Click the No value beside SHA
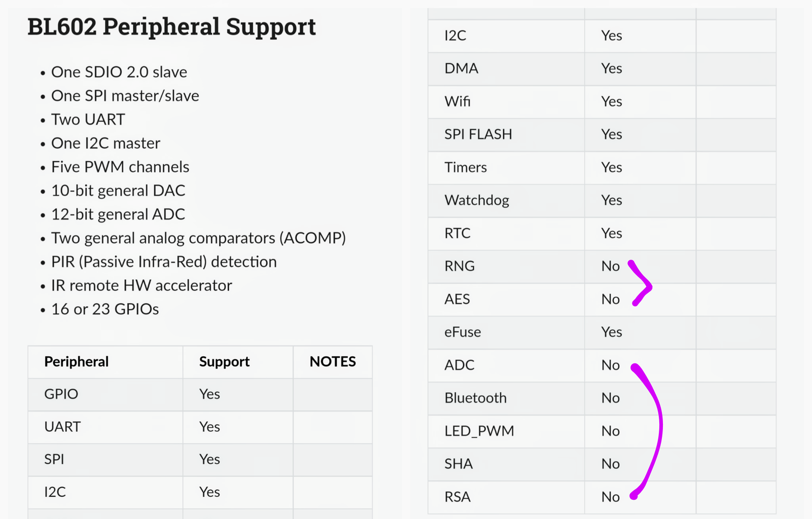 [x=611, y=464]
